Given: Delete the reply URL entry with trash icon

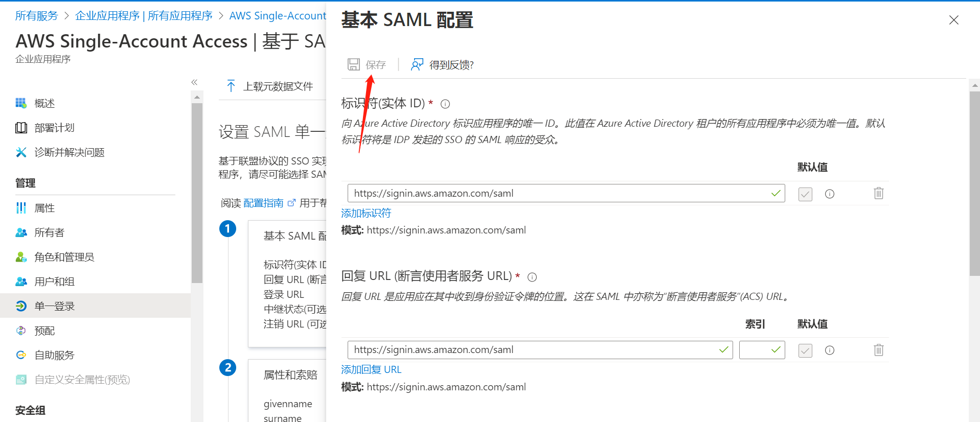Looking at the screenshot, I should pyautogui.click(x=879, y=350).
